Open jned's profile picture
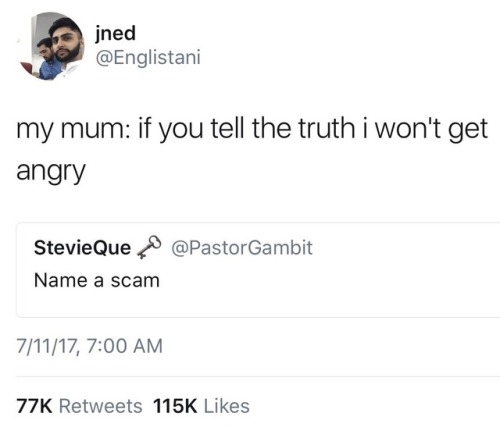This screenshot has height=431, width=500. [51, 46]
